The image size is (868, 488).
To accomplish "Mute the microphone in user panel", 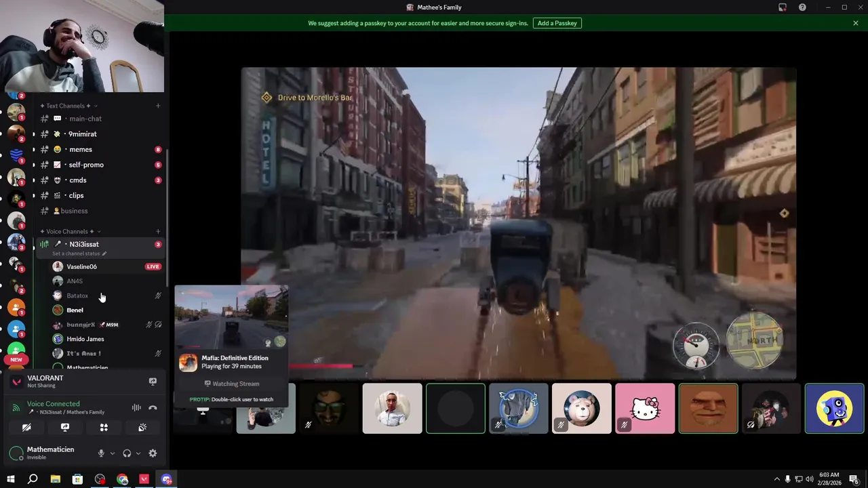I will point(101,453).
